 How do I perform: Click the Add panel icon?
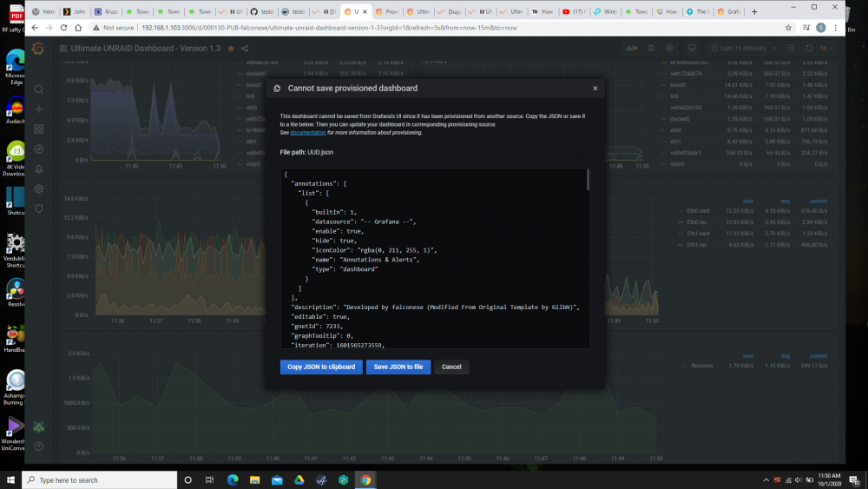coord(632,48)
